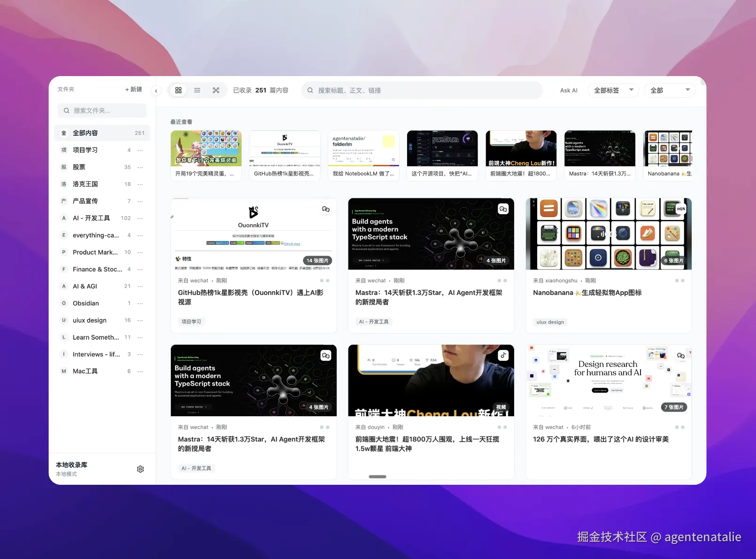756x559 pixels.
Task: Open recent item 我给 NotebookLM 做了 thumbnail
Action: click(363, 148)
